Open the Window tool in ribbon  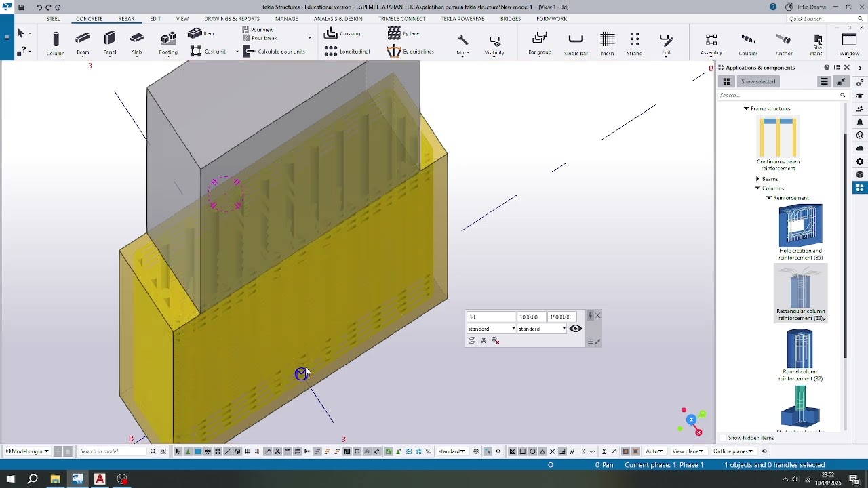849,43
